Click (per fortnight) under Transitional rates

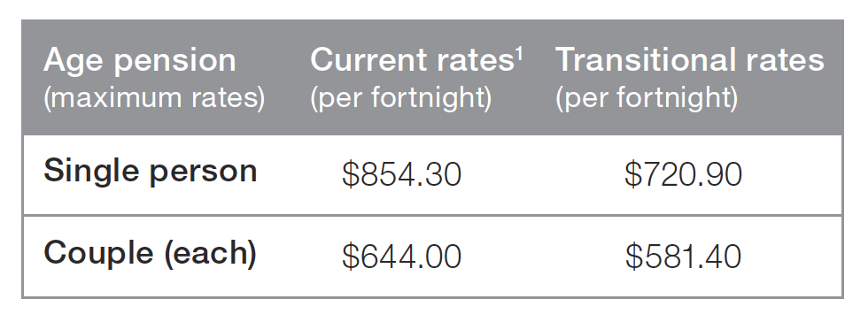tap(646, 97)
